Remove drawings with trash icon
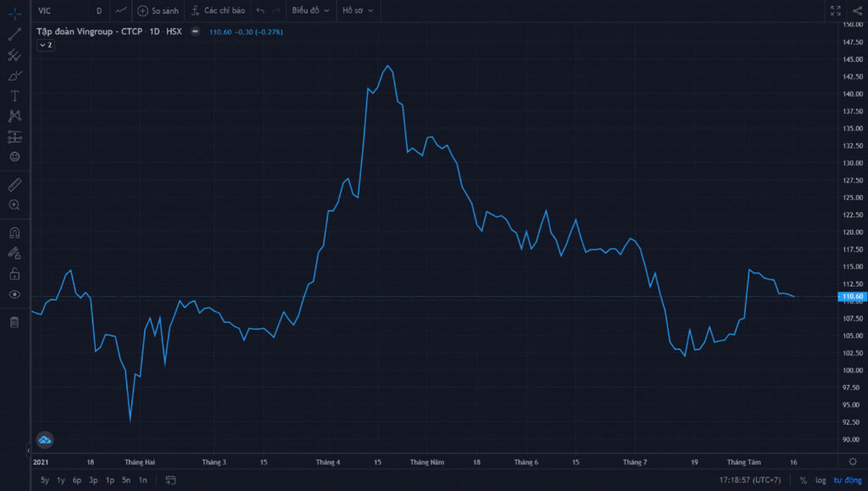 [x=15, y=322]
